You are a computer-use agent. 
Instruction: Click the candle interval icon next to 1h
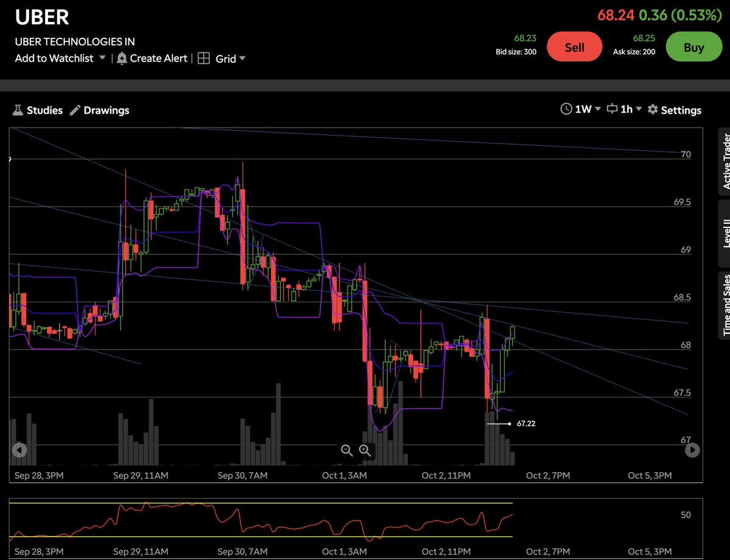[x=611, y=109]
